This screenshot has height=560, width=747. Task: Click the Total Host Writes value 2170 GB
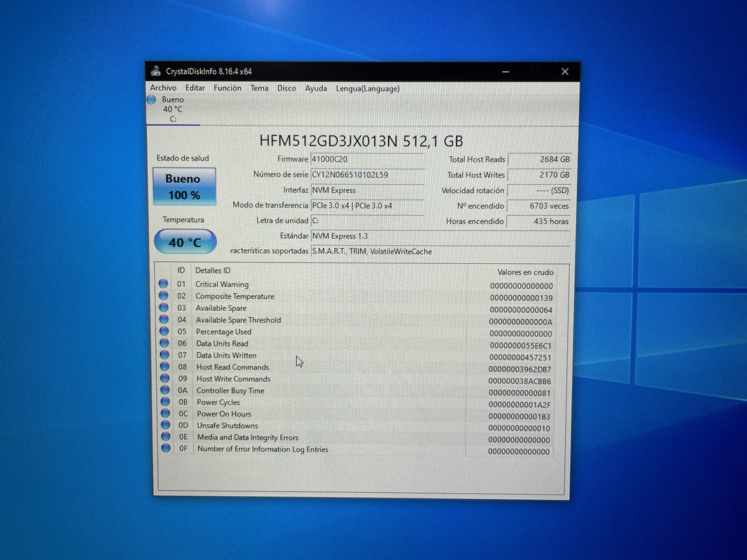(539, 175)
